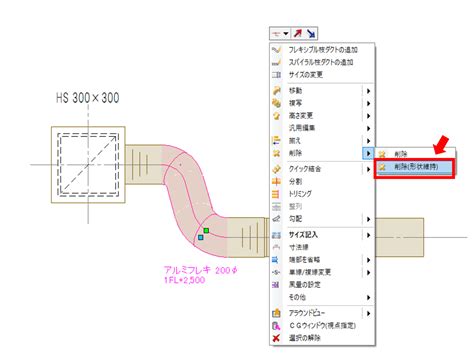Select ＣＧウィンドウ(視点指定) menu entry
Screen dimensions: 474x362
322,325
